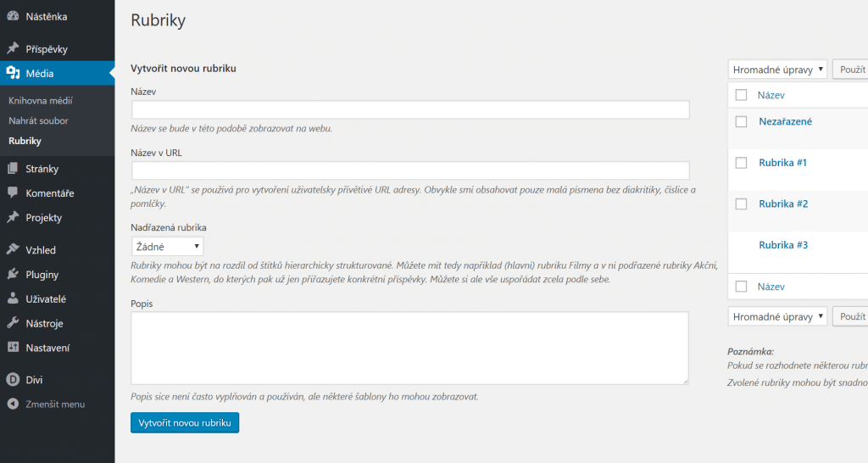Open the Vzhled paintbrush icon
868x463 pixels.
coord(13,250)
